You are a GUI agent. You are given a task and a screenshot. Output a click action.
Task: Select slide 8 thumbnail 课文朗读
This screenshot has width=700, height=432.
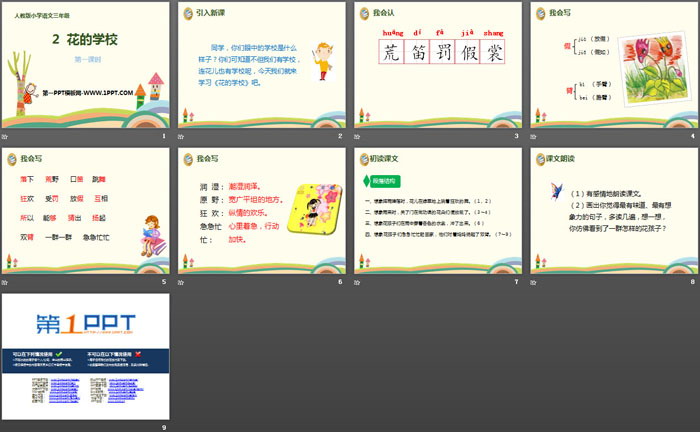(x=614, y=211)
